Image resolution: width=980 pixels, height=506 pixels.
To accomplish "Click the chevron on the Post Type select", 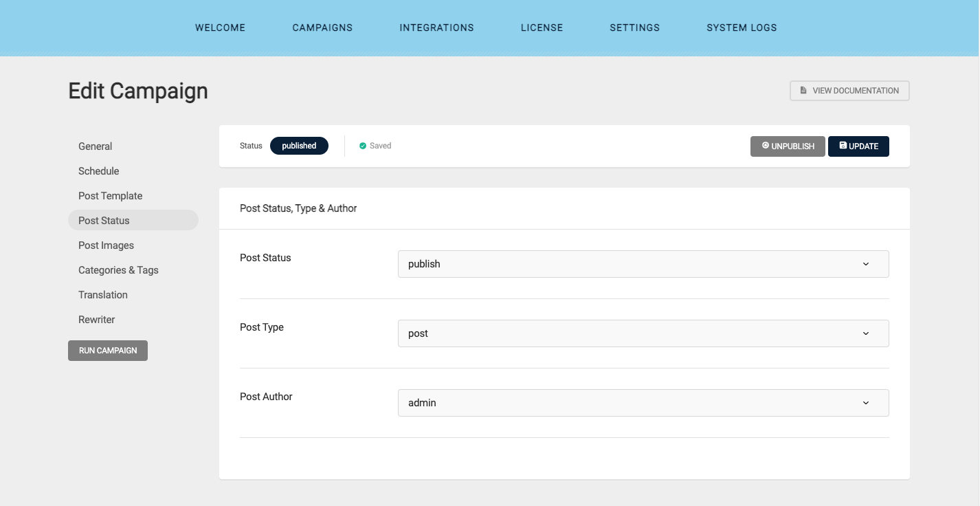I will click(x=865, y=333).
